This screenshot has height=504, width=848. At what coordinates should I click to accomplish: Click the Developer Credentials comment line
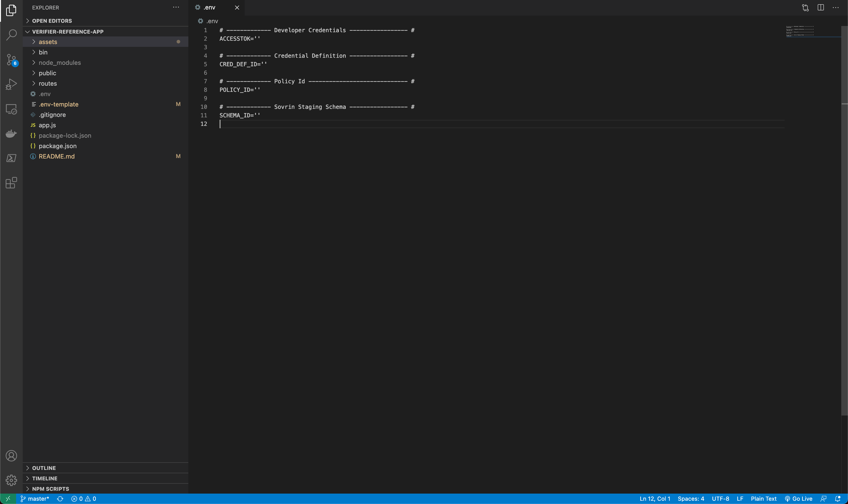pyautogui.click(x=317, y=30)
